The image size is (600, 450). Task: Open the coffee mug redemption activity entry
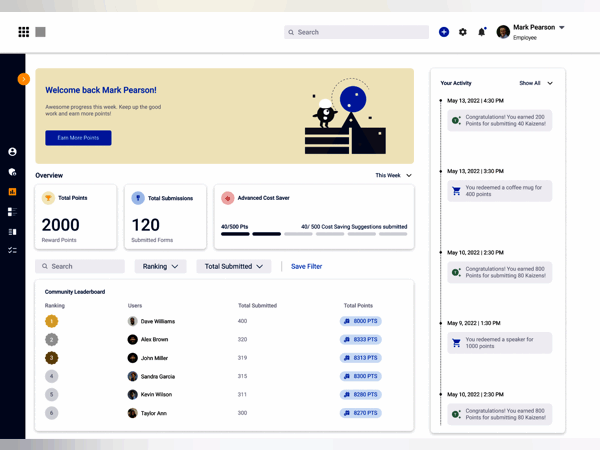[x=499, y=190]
